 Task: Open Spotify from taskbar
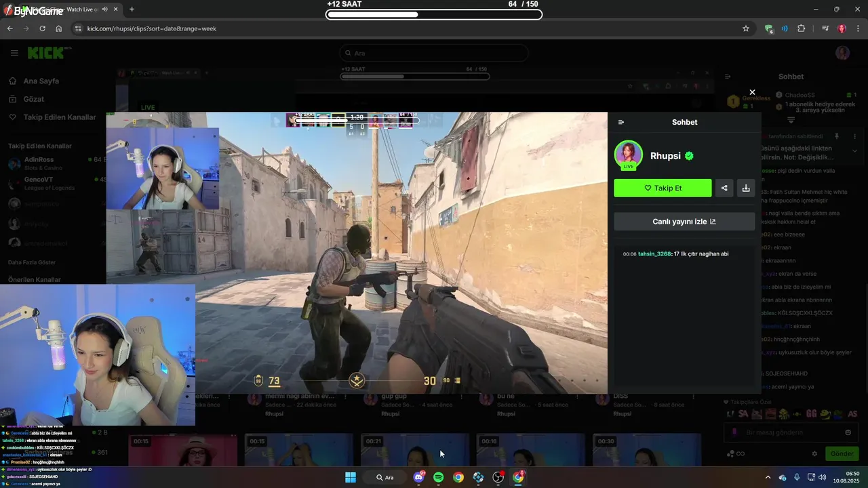(x=438, y=477)
